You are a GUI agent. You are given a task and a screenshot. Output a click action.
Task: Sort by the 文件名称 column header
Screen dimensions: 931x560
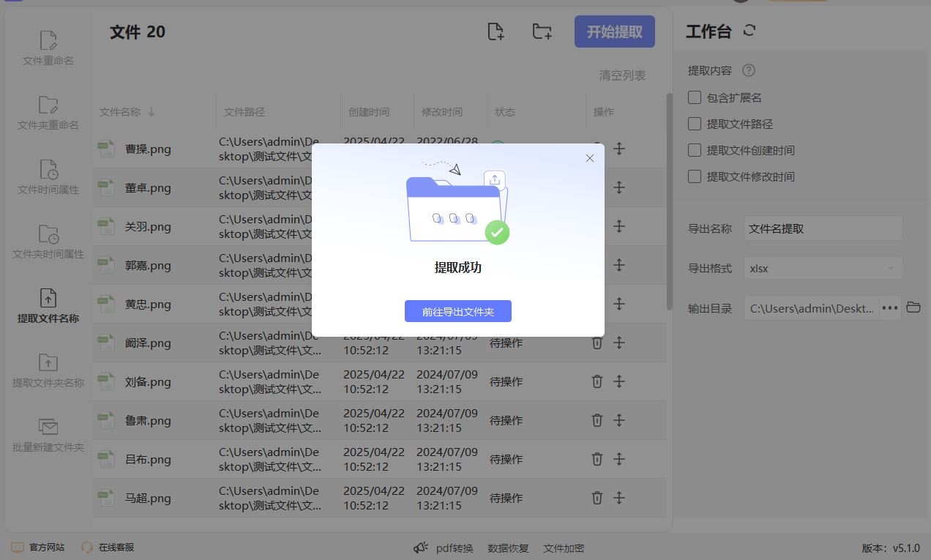(127, 112)
